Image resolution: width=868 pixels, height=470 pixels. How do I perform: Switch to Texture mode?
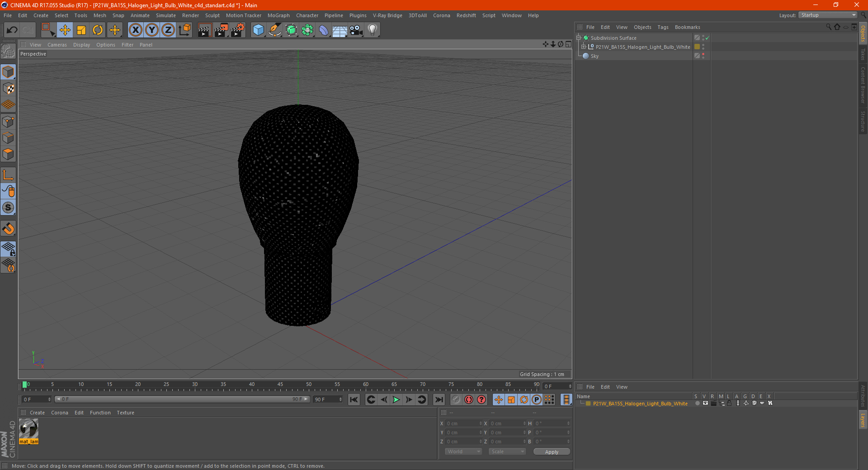pyautogui.click(x=8, y=89)
